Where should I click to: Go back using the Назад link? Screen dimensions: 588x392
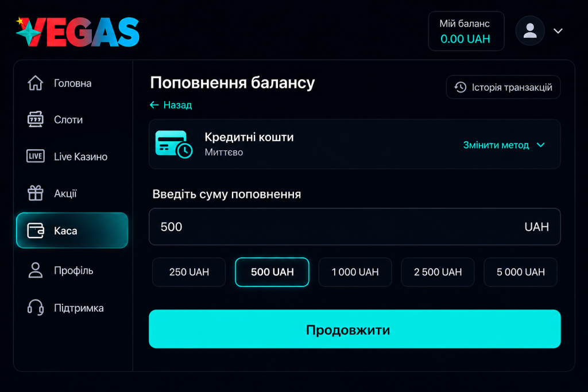171,105
